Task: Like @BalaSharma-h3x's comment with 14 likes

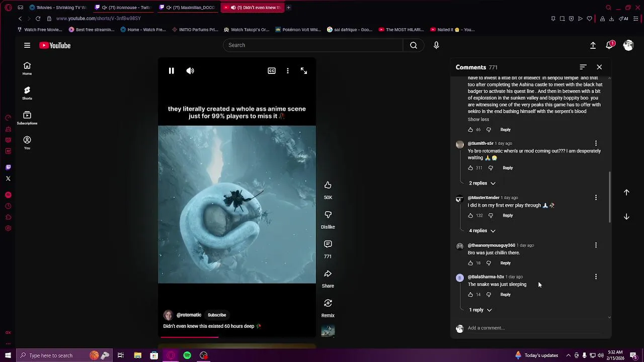Action: coord(470,295)
